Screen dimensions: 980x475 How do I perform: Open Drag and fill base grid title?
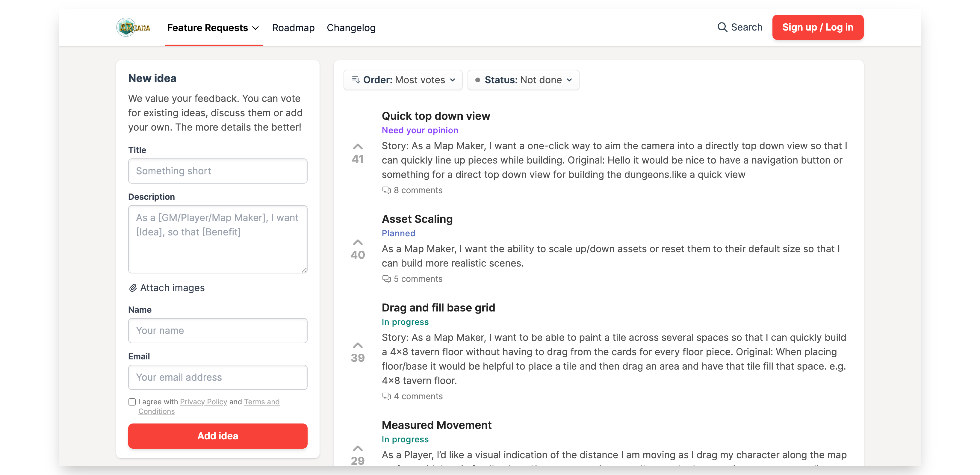coord(438,308)
